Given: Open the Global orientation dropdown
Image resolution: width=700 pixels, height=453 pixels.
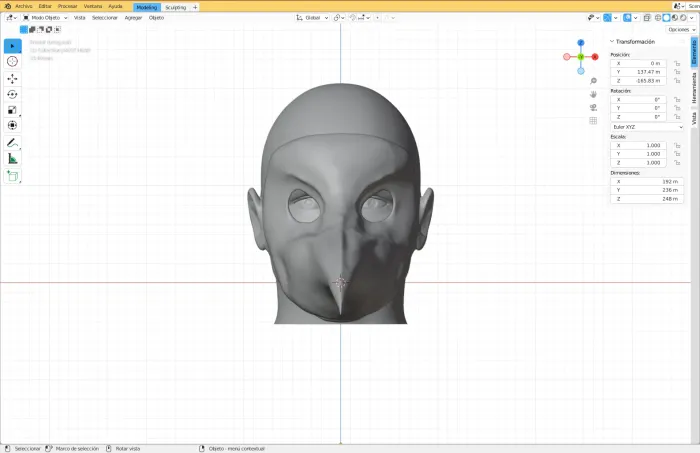Looking at the screenshot, I should [312, 18].
